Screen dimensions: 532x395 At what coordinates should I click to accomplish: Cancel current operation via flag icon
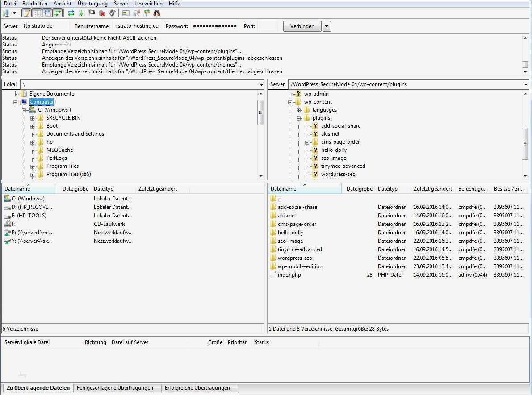tap(92, 13)
